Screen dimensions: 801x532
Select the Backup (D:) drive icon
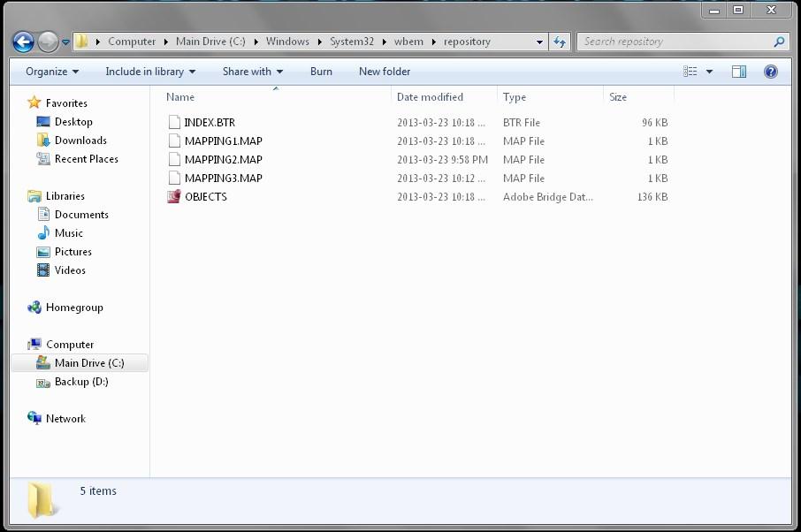42,382
